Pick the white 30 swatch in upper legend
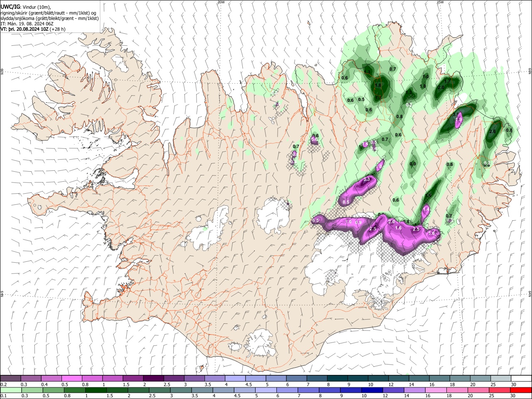This screenshot has height=399, width=532. 521,378
